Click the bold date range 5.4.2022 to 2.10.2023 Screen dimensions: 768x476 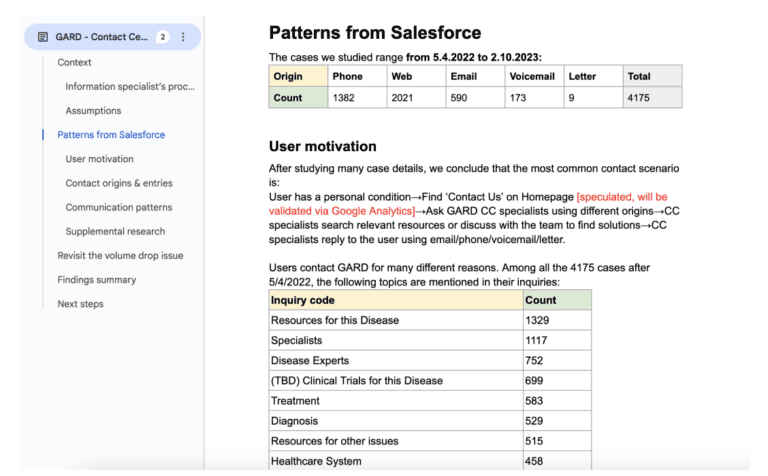coord(474,57)
